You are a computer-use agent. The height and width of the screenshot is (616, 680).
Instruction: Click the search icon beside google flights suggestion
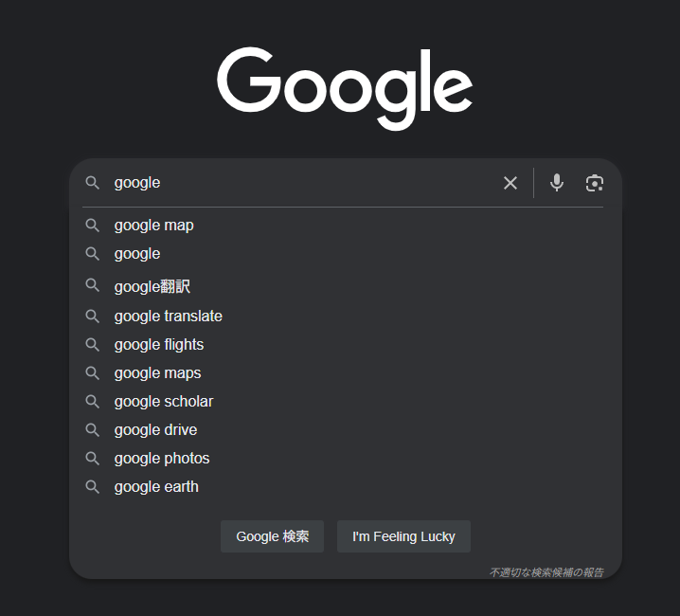[x=93, y=345]
